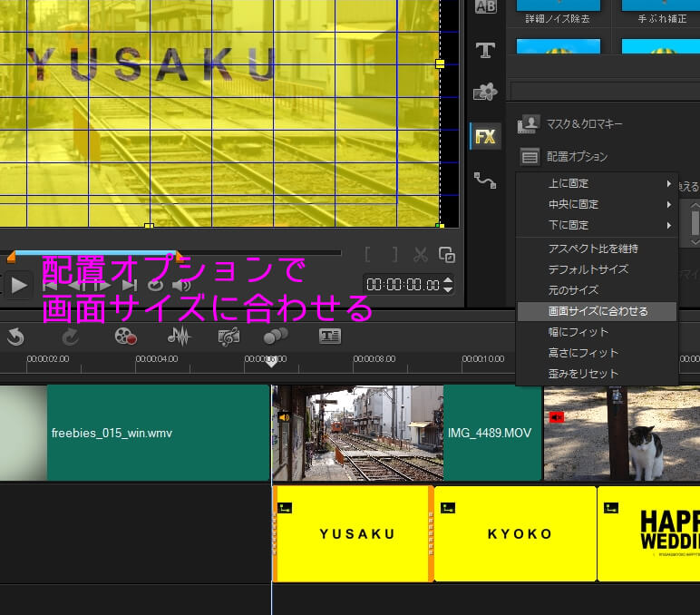The image size is (700, 615).
Task: Click the yellow bottom-center handle on preview
Action: [x=149, y=226]
